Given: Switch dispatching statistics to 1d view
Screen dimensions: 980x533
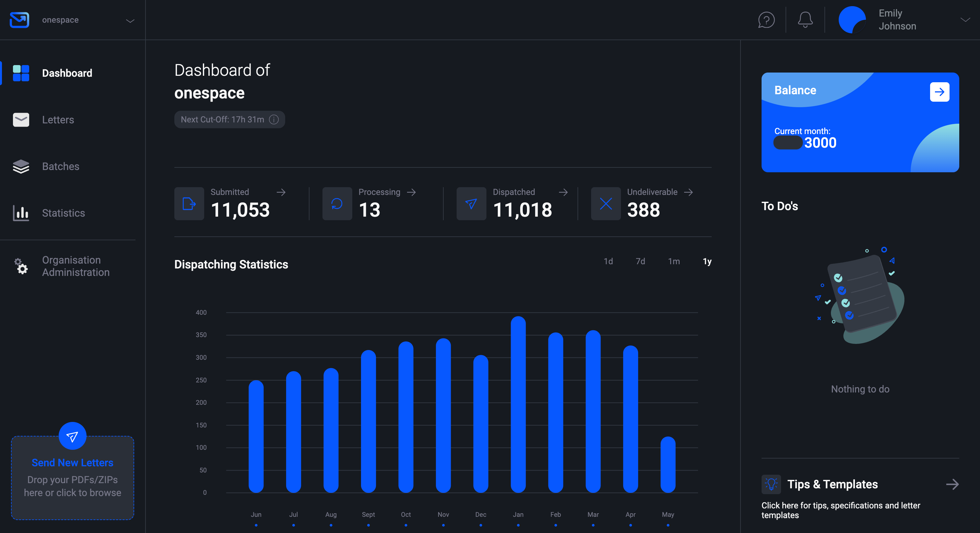Looking at the screenshot, I should point(608,261).
